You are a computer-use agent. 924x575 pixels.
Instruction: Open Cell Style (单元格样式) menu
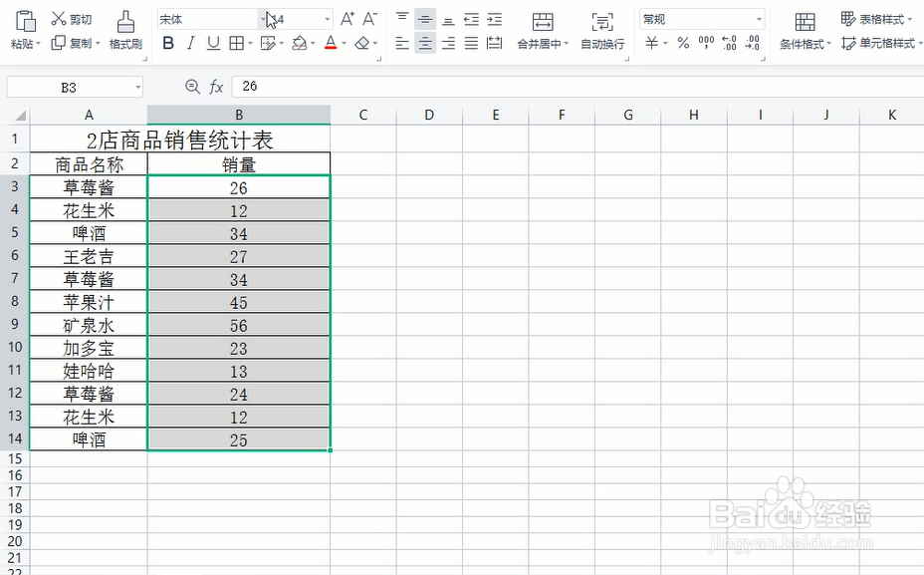(x=880, y=43)
